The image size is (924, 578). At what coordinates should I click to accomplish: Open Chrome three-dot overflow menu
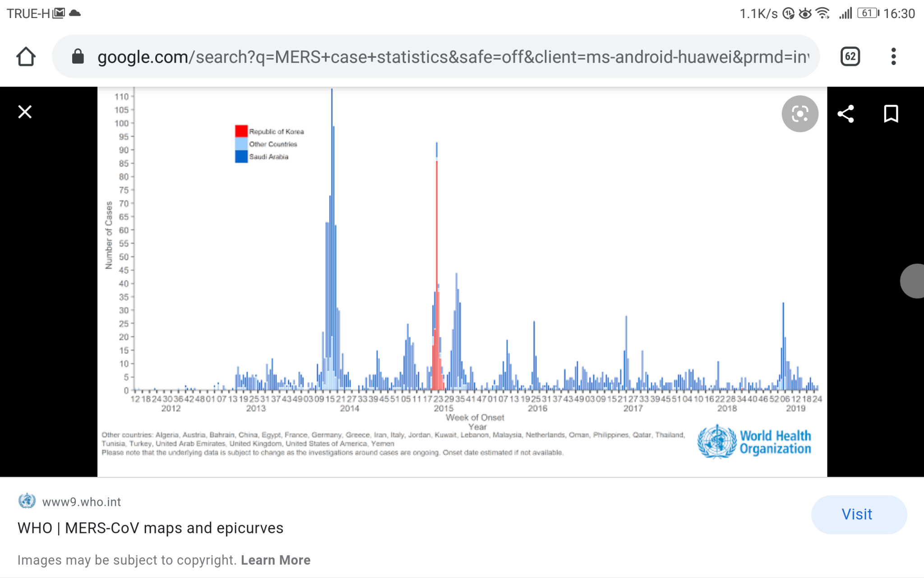pyautogui.click(x=893, y=57)
